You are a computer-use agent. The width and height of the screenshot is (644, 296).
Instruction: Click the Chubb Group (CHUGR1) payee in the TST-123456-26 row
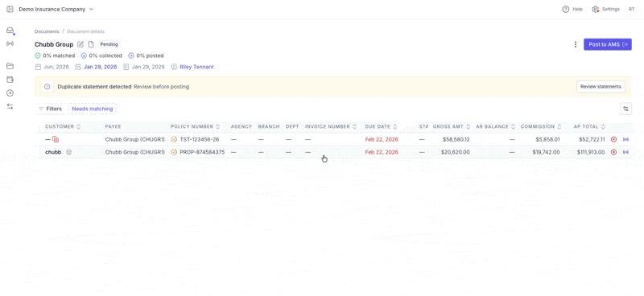pyautogui.click(x=134, y=140)
